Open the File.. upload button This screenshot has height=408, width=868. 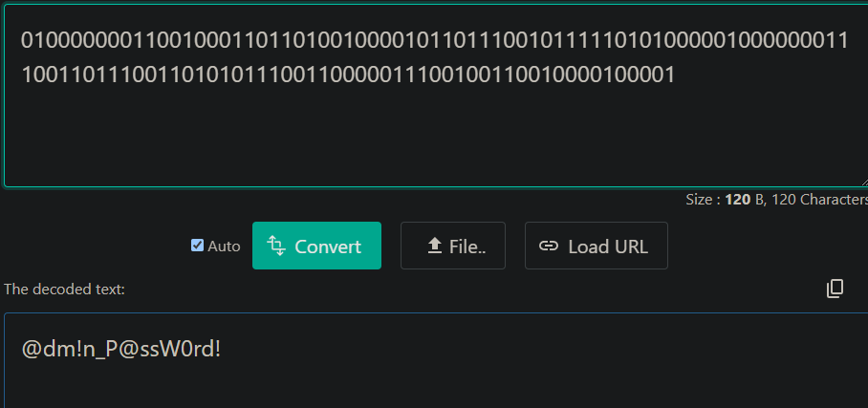[452, 246]
